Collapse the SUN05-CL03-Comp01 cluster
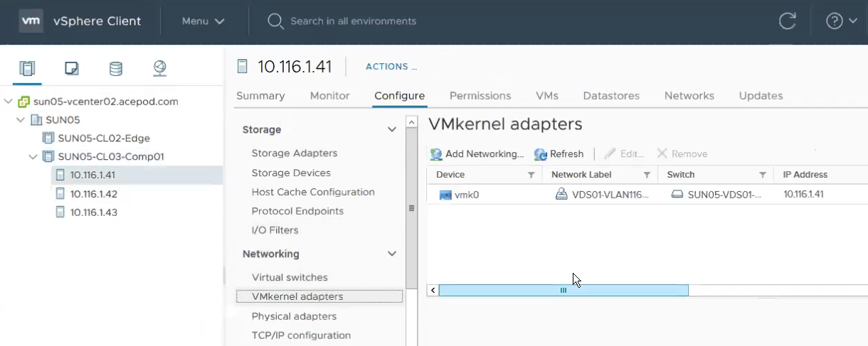The width and height of the screenshot is (868, 346). (33, 156)
